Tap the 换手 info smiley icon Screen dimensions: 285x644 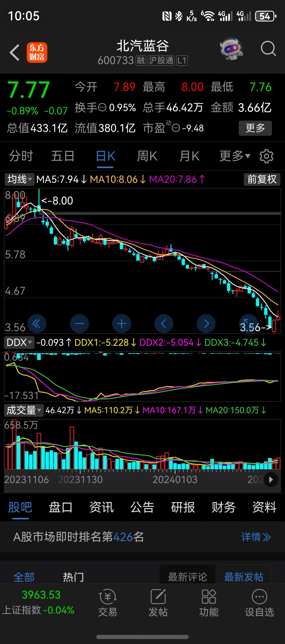[102, 107]
